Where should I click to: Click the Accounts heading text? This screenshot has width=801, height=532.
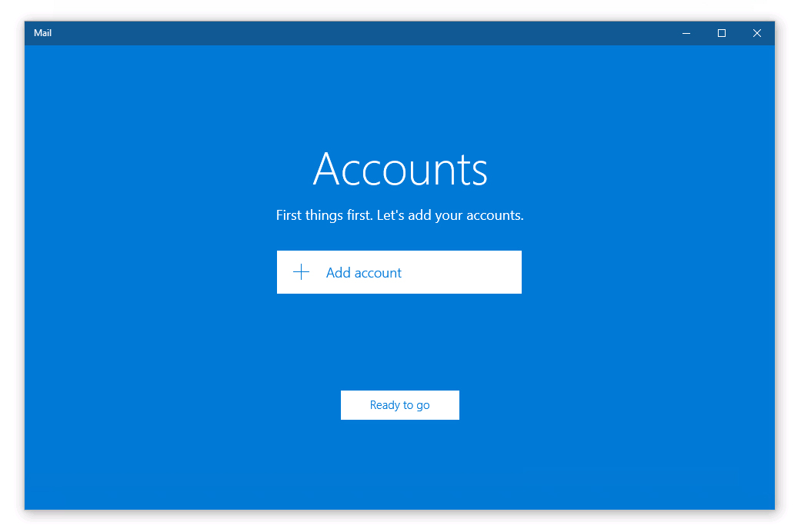[400, 169]
